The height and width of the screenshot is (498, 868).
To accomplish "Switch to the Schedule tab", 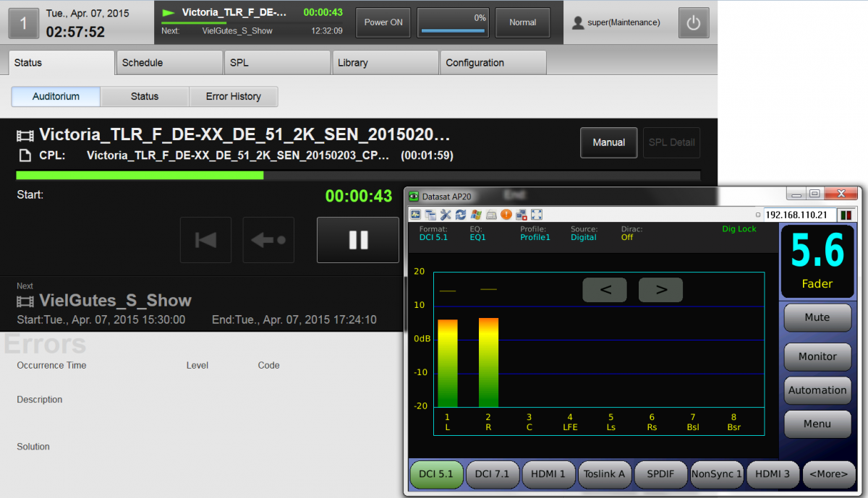I will (169, 63).
